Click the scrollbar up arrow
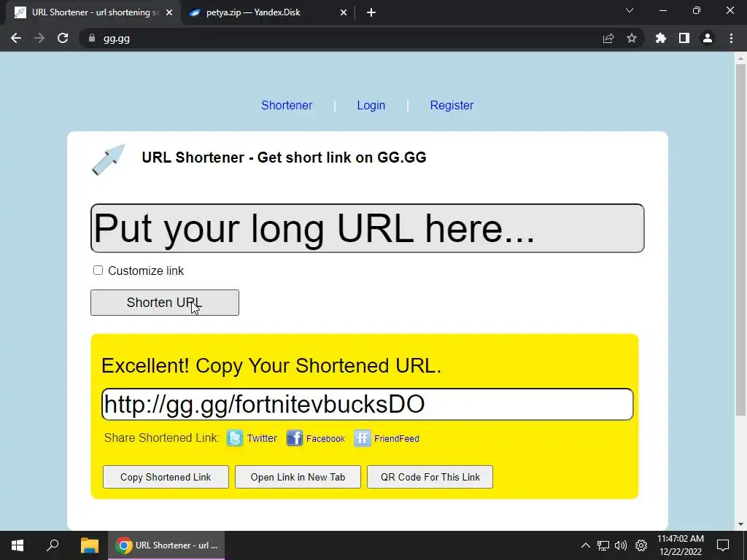The image size is (747, 560). pyautogui.click(x=740, y=58)
